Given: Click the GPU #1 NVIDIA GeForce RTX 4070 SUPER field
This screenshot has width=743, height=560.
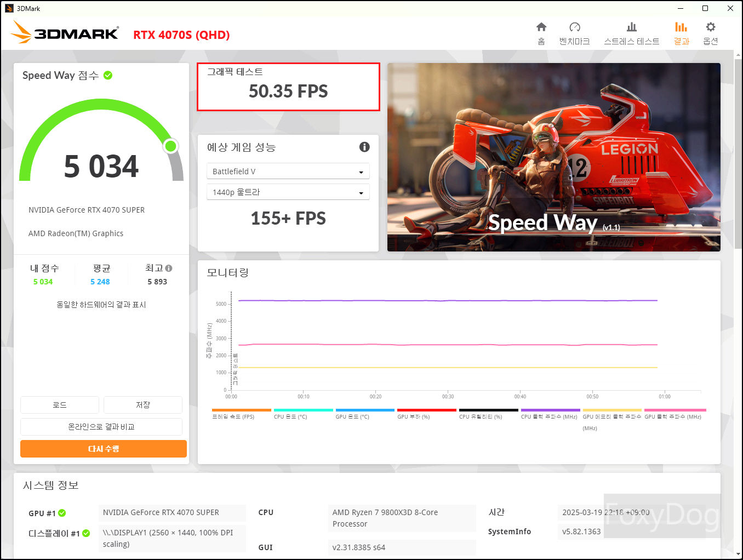Looking at the screenshot, I should [172, 513].
